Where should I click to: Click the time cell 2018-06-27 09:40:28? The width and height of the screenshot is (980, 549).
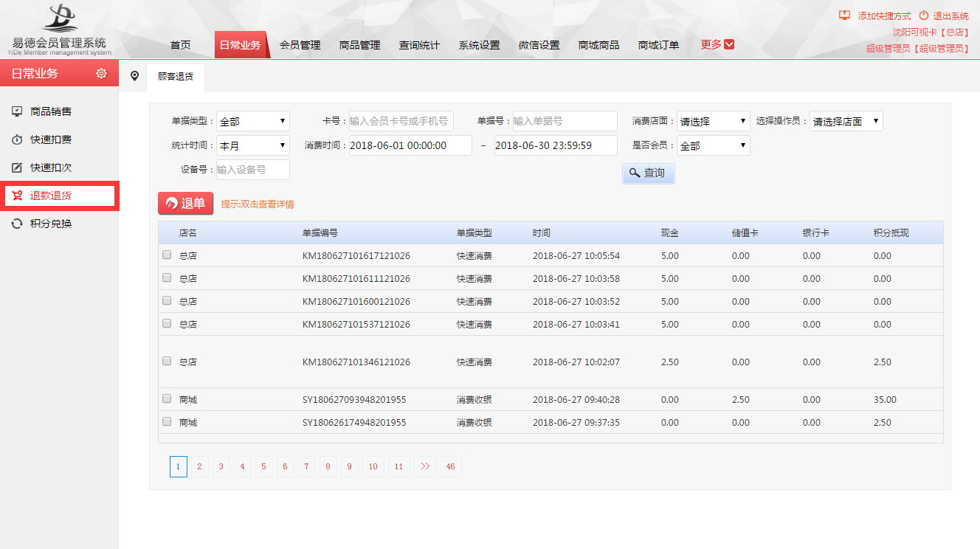point(576,399)
